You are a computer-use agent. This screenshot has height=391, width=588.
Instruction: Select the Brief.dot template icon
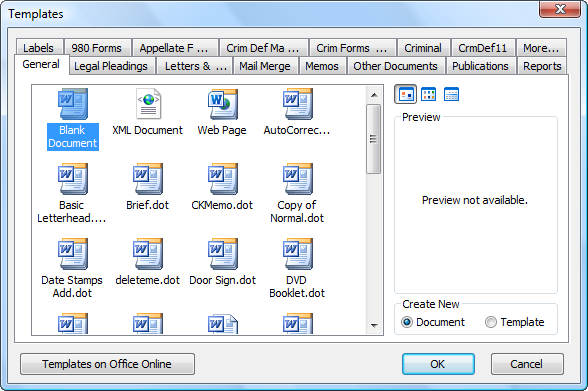[x=148, y=179]
